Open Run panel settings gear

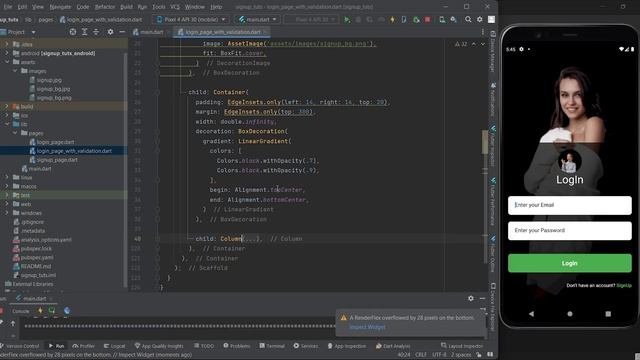(471, 298)
